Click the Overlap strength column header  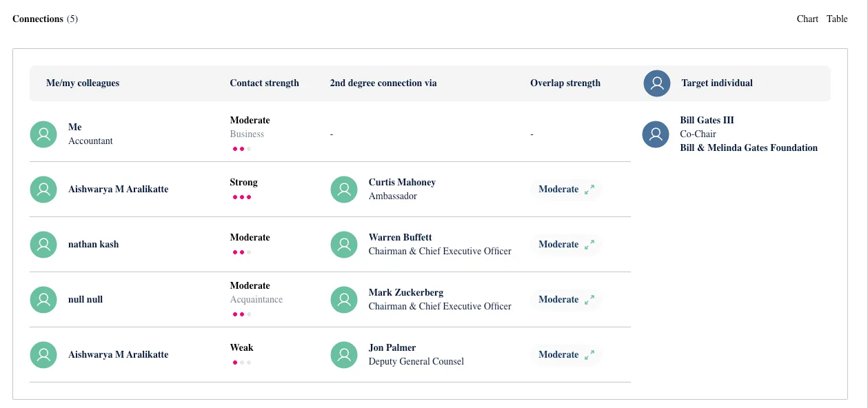[565, 83]
